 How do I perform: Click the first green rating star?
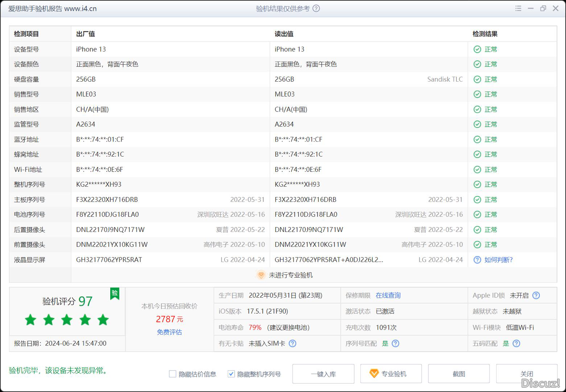(30, 320)
